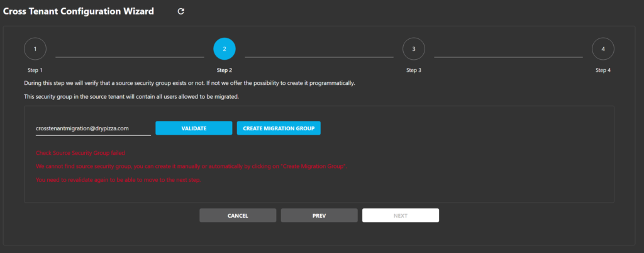This screenshot has width=644, height=253.
Task: Click "You need to revalidate again" message
Action: pos(118,180)
